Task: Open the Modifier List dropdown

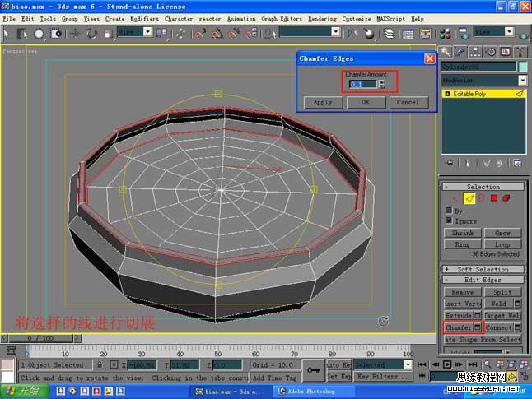Action: tap(522, 80)
